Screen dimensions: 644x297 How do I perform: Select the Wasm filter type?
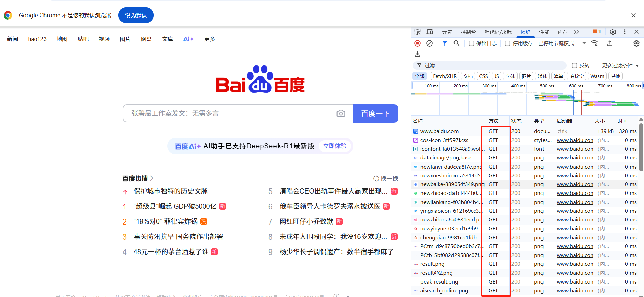[x=597, y=76]
